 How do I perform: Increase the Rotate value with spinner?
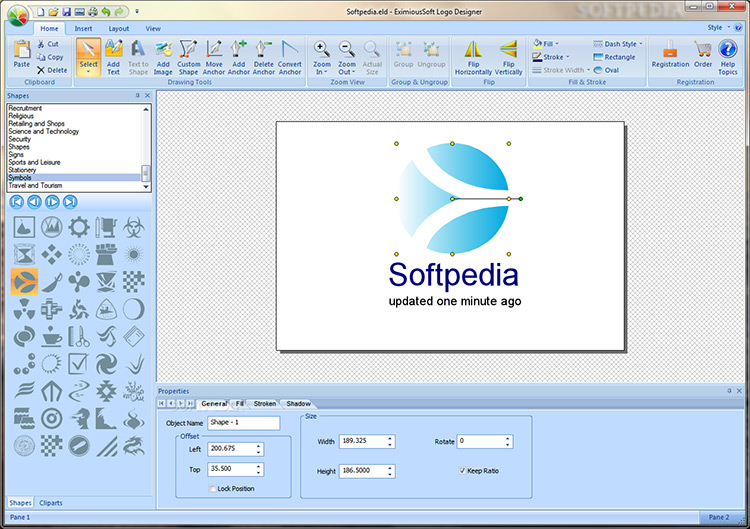507,438
